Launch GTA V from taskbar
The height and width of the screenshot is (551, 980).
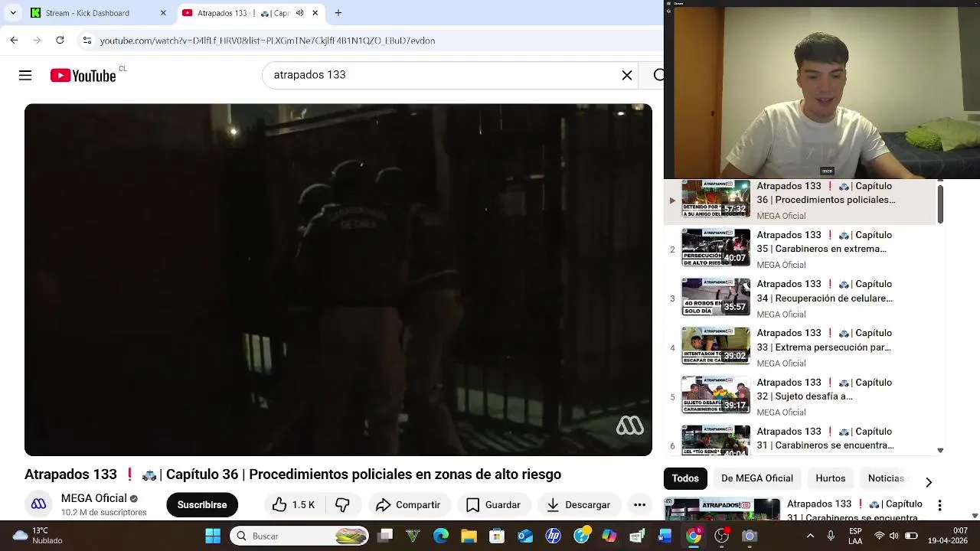coord(413,536)
